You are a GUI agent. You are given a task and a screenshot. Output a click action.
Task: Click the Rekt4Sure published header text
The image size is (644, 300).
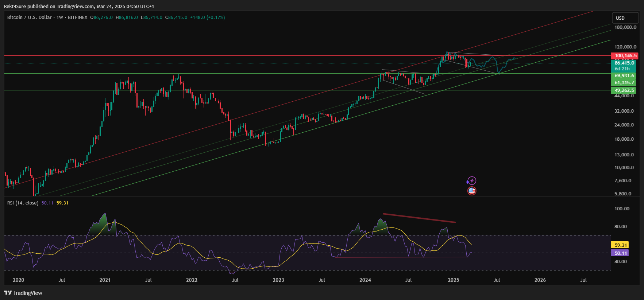[79, 6]
